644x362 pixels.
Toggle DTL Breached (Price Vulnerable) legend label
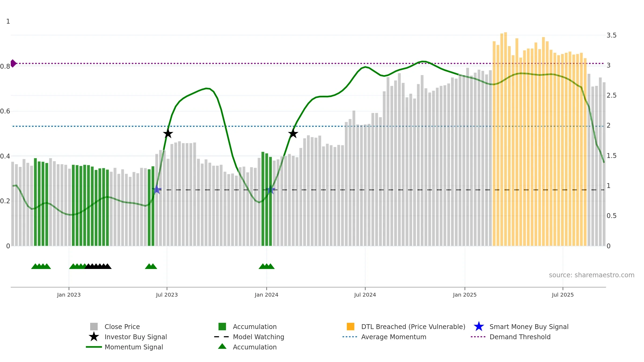click(413, 327)
